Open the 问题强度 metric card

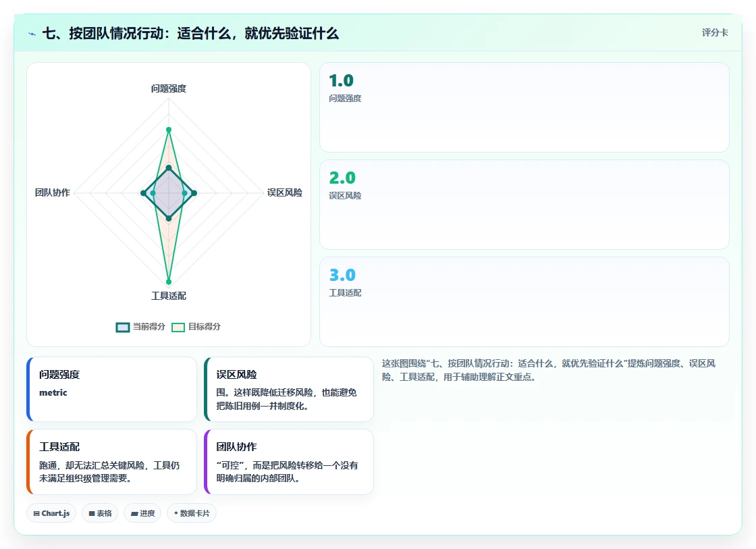click(112, 390)
